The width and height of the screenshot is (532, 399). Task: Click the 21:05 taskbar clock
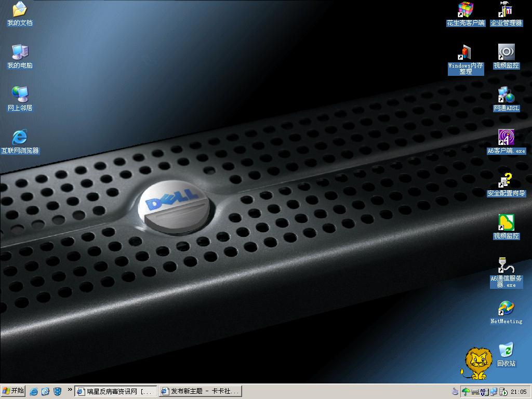[518, 392]
